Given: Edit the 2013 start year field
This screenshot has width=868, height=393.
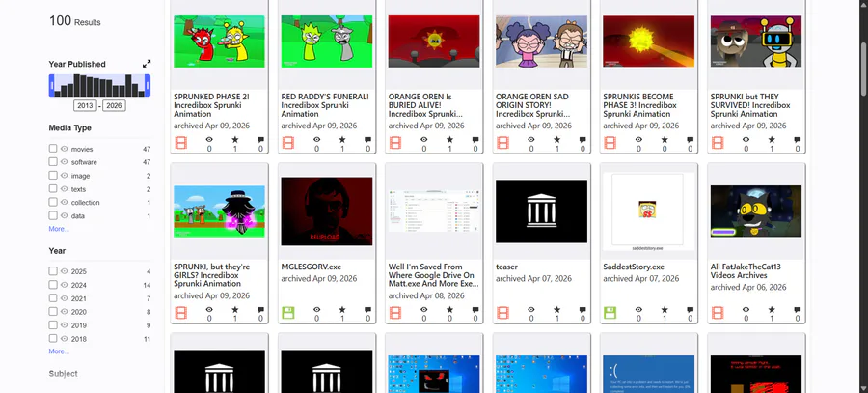Looking at the screenshot, I should (86, 106).
